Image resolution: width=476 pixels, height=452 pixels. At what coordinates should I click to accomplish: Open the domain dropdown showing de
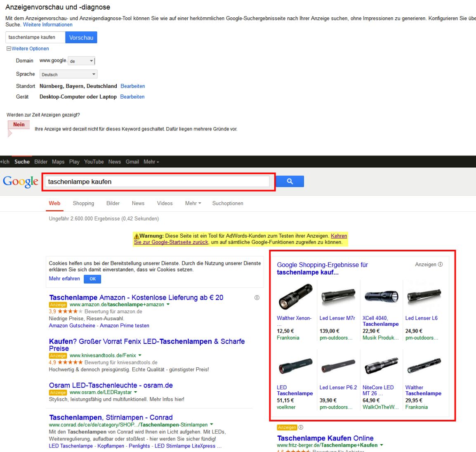[81, 61]
